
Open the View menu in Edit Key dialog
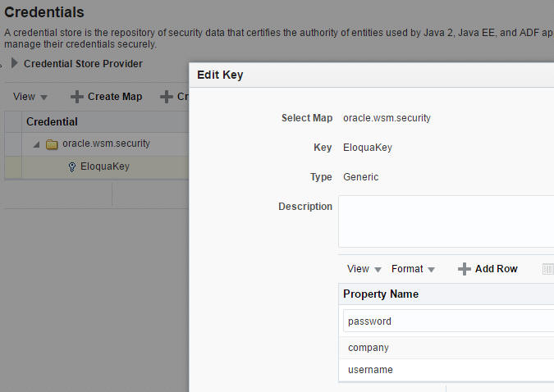coord(364,269)
